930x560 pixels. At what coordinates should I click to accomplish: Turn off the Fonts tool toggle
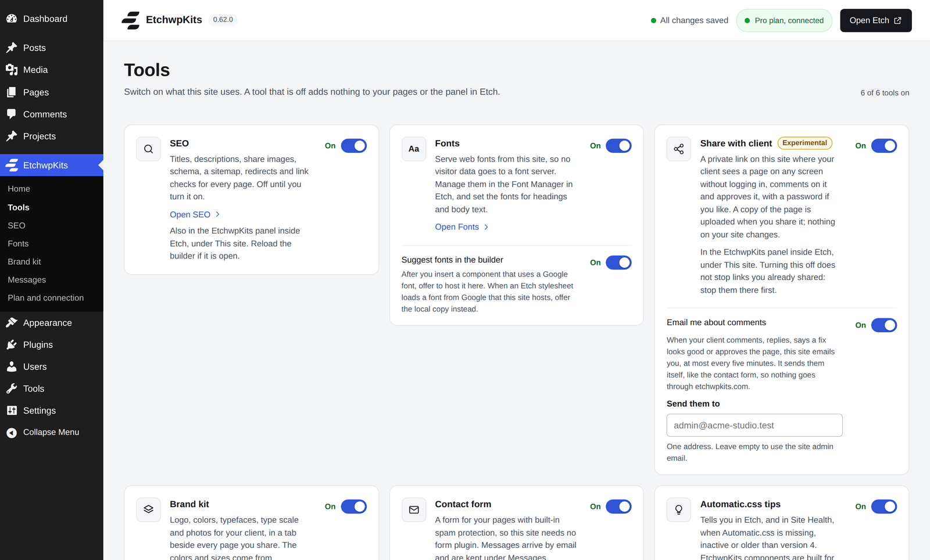tap(619, 146)
